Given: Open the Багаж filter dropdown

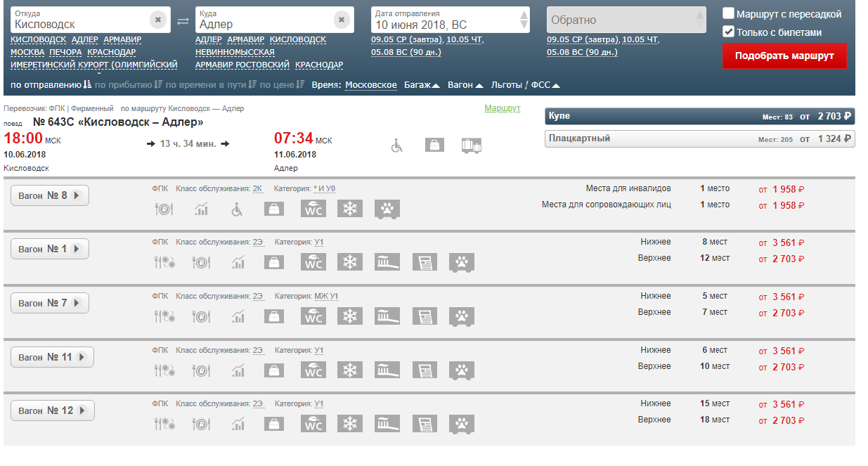Looking at the screenshot, I should point(422,85).
